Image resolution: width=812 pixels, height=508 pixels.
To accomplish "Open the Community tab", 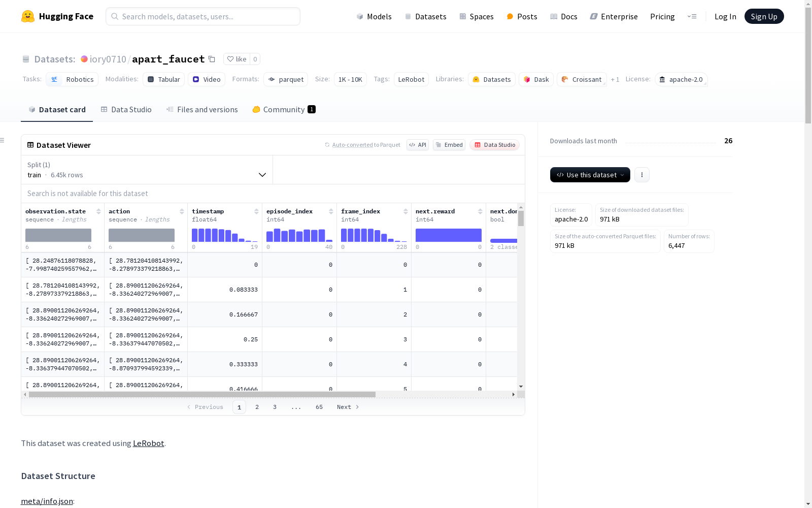I will [284, 110].
